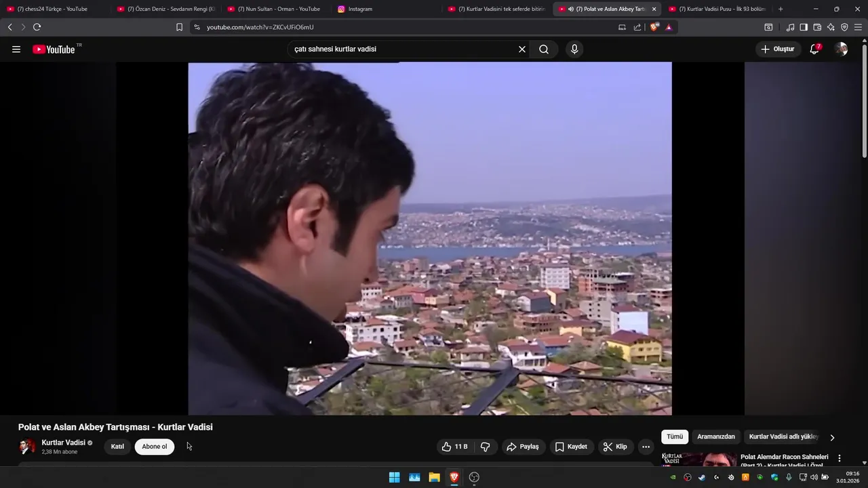The width and height of the screenshot is (868, 488).
Task: Switch to Kurtlar Vadisi Pusu tab
Action: tap(717, 9)
